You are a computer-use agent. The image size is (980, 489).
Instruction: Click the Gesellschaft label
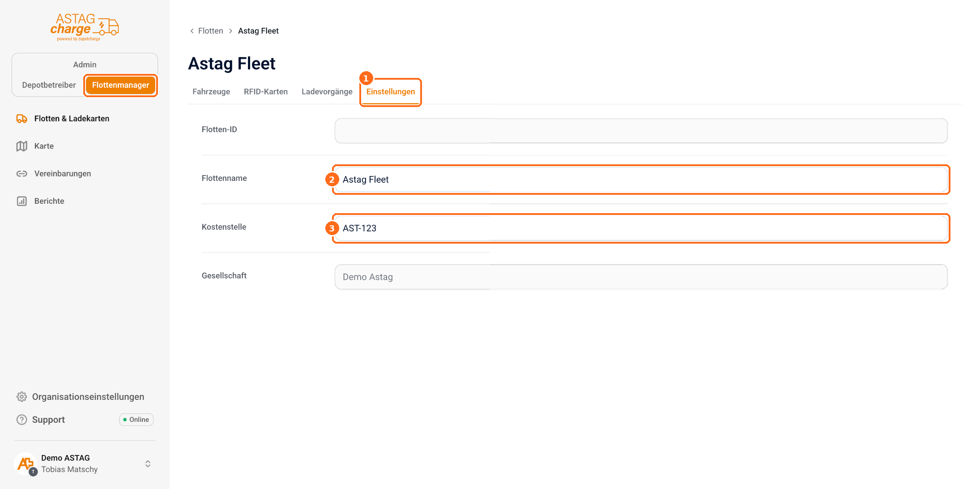224,276
